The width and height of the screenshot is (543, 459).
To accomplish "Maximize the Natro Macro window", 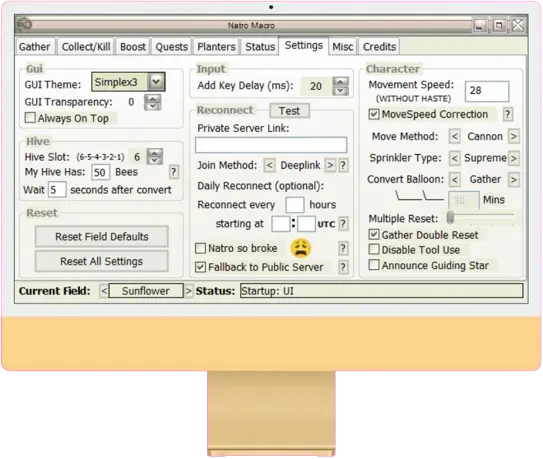I will point(499,25).
